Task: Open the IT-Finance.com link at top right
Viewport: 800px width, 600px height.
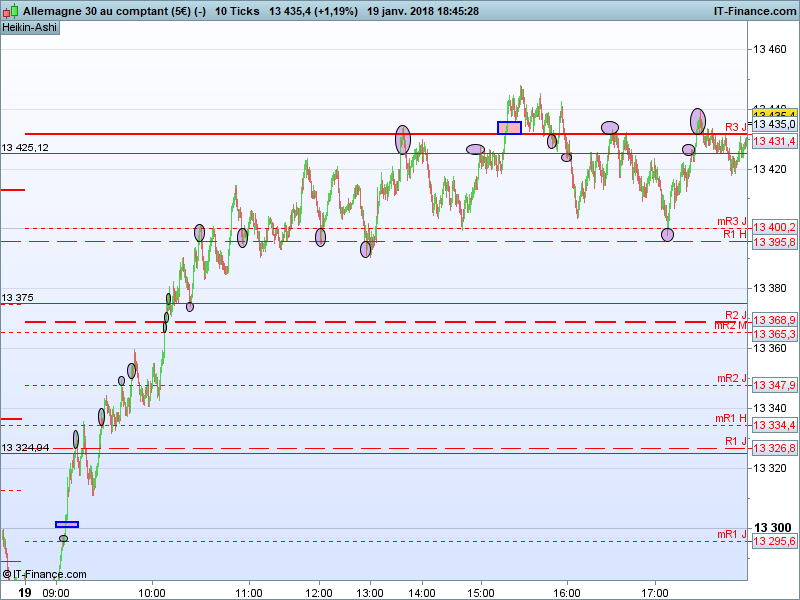Action: pyautogui.click(x=755, y=11)
